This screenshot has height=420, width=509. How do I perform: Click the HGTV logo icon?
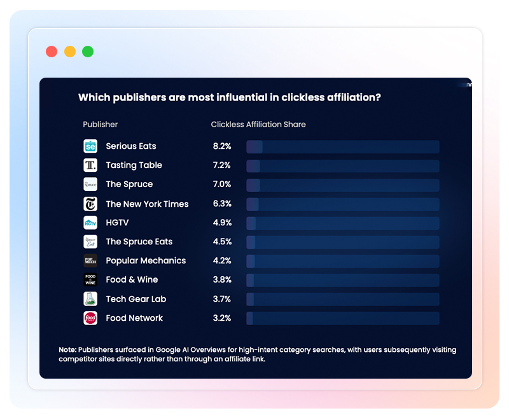click(x=90, y=223)
